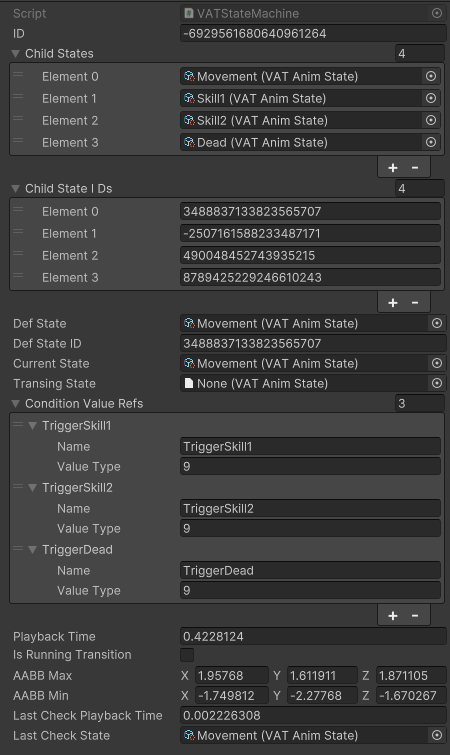This screenshot has height=755, width=450.
Task: Click the AABB Max X field
Action: coord(232,676)
